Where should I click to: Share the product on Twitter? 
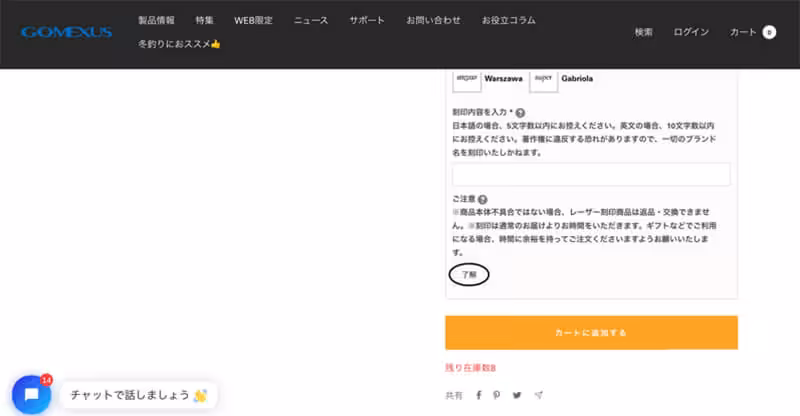(x=517, y=395)
